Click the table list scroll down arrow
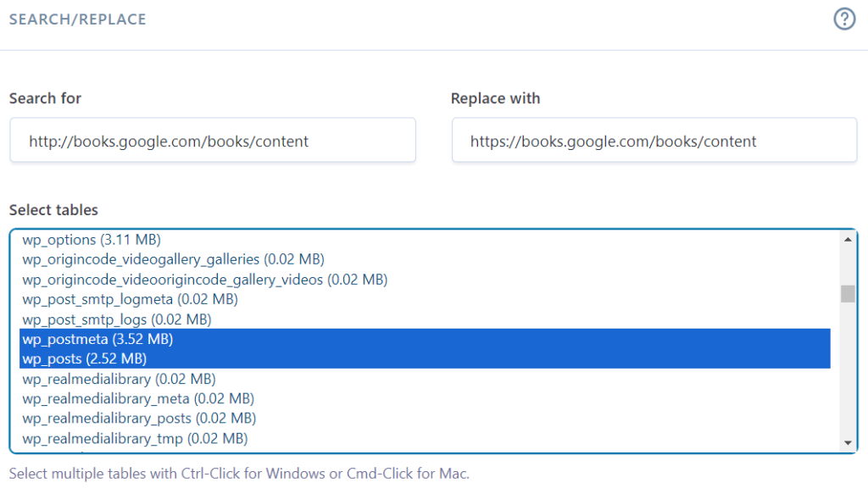 tap(847, 443)
